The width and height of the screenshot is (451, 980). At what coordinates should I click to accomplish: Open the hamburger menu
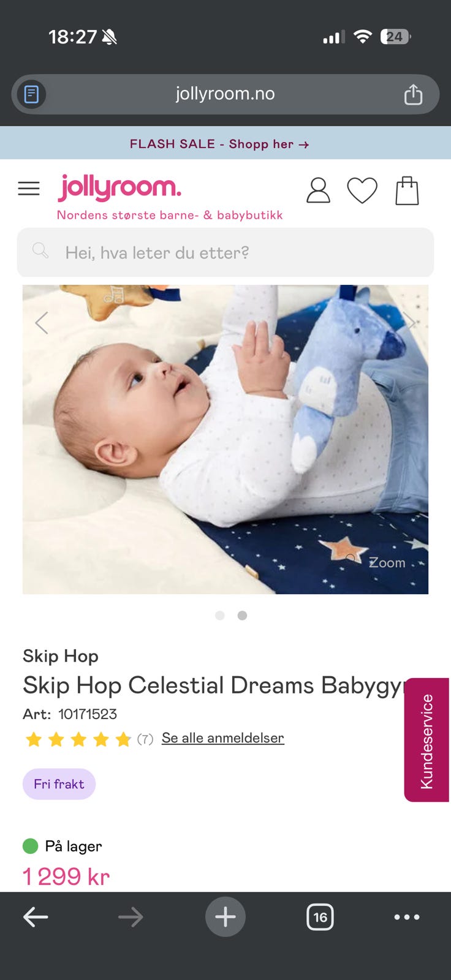pos(29,189)
